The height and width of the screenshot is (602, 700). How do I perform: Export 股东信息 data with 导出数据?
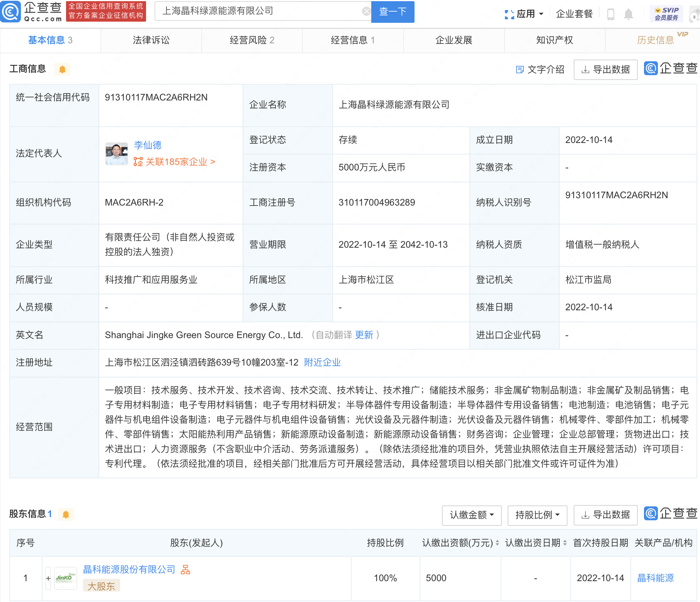605,515
